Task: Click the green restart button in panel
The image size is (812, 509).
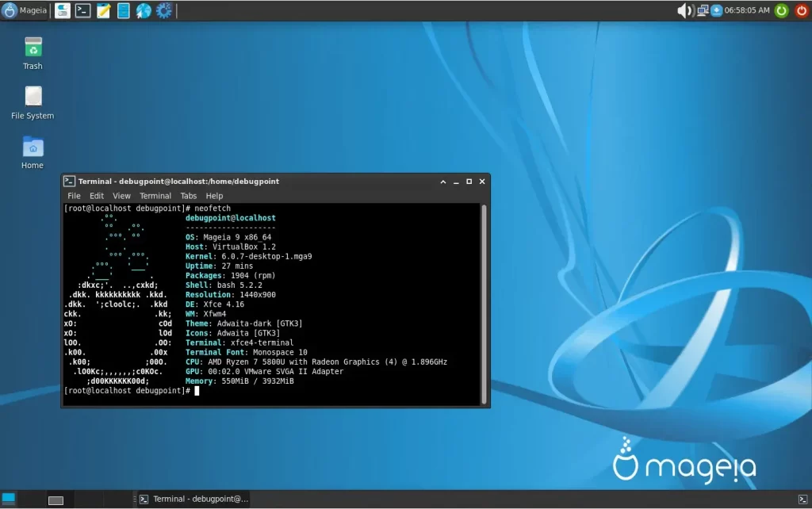Action: 781,10
